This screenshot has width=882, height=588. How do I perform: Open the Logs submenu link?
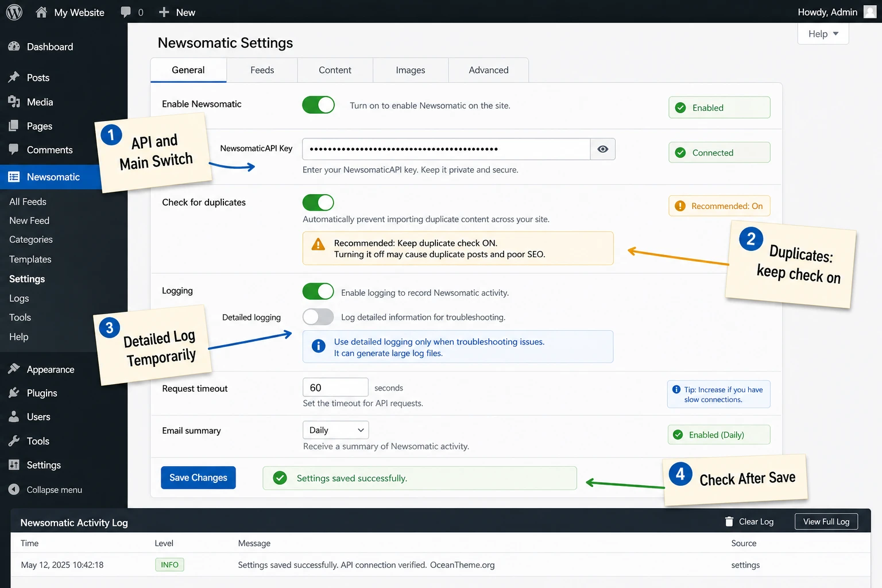19,299
